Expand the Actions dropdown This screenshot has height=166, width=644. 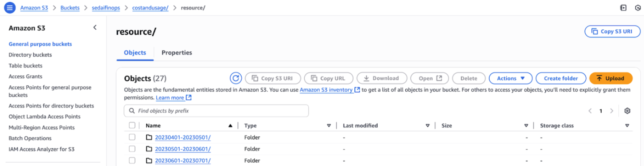pos(510,78)
